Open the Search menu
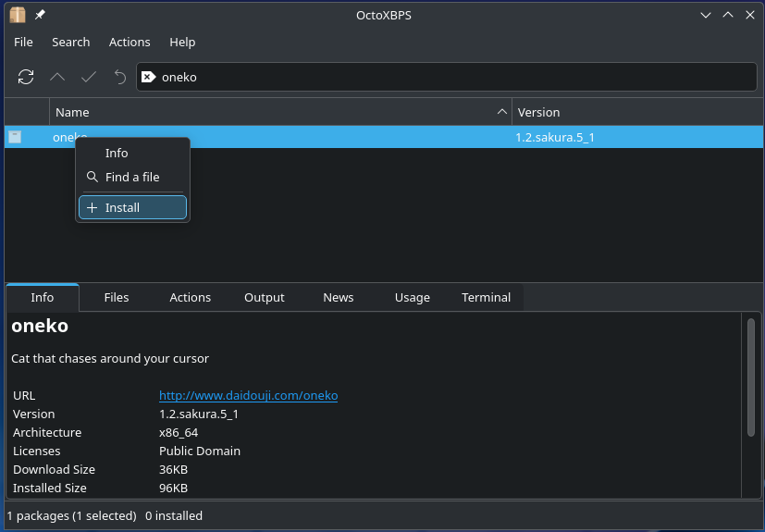This screenshot has height=532, width=765. tap(70, 42)
